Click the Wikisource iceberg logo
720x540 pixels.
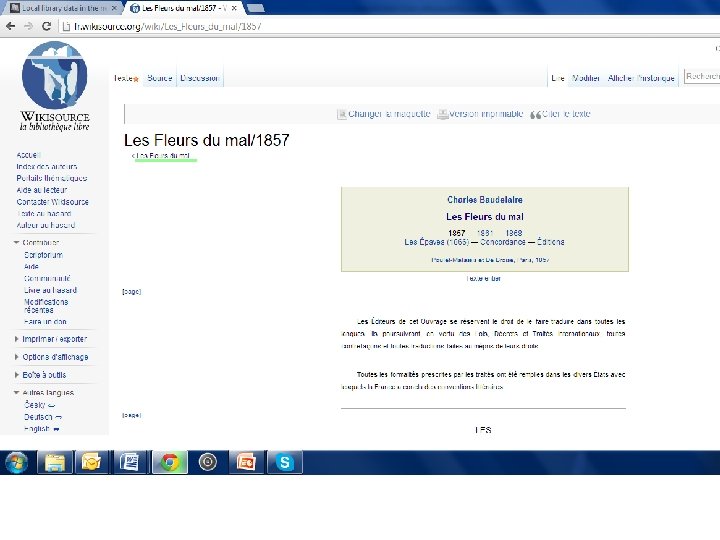coord(55,75)
